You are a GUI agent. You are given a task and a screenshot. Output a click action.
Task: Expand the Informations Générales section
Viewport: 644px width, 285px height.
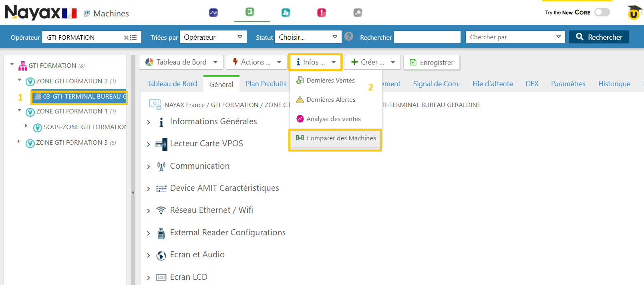(149, 122)
